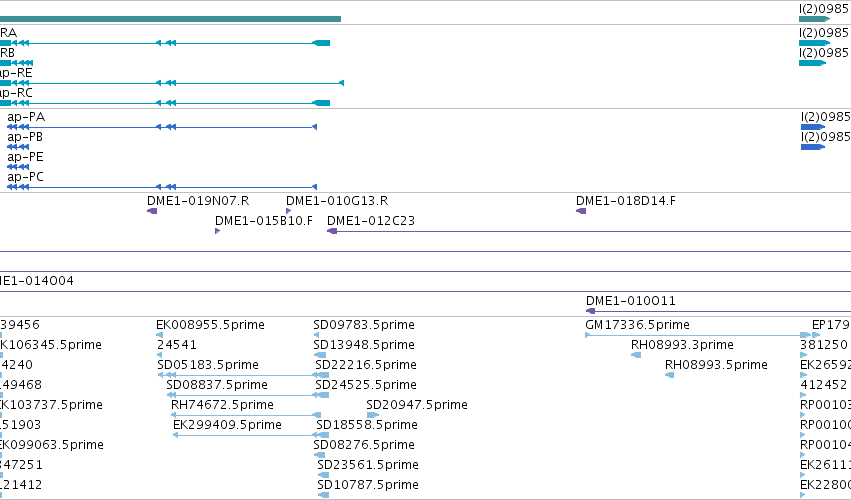Select the ap-RC transcript feature
The height and width of the screenshot is (500, 851).
164,103
